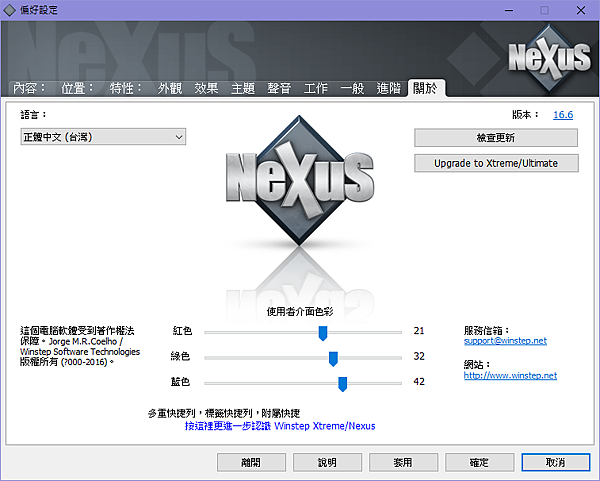The height and width of the screenshot is (481, 600).
Task: Click the green value 32
Action: coord(419,356)
